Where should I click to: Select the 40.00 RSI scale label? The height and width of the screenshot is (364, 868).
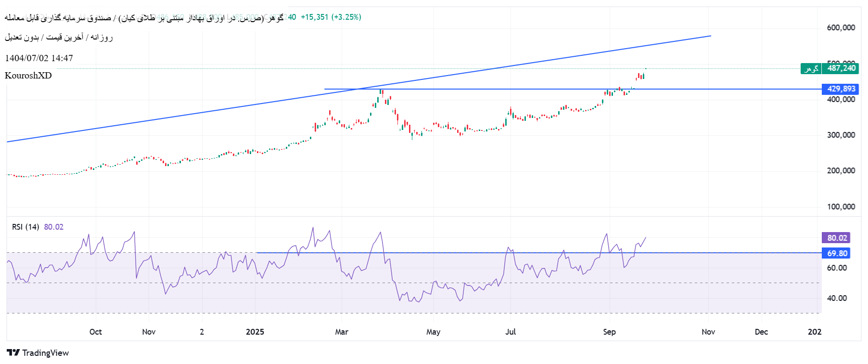[837, 298]
